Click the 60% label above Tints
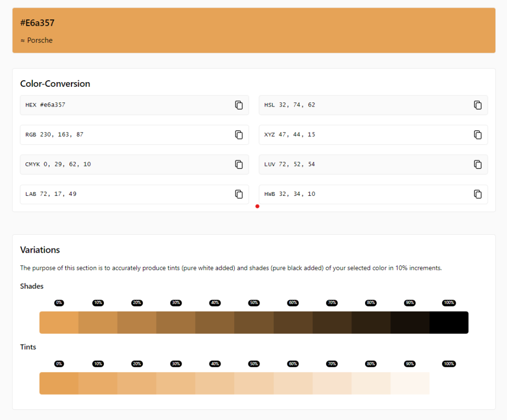The width and height of the screenshot is (507, 420). coord(293,364)
